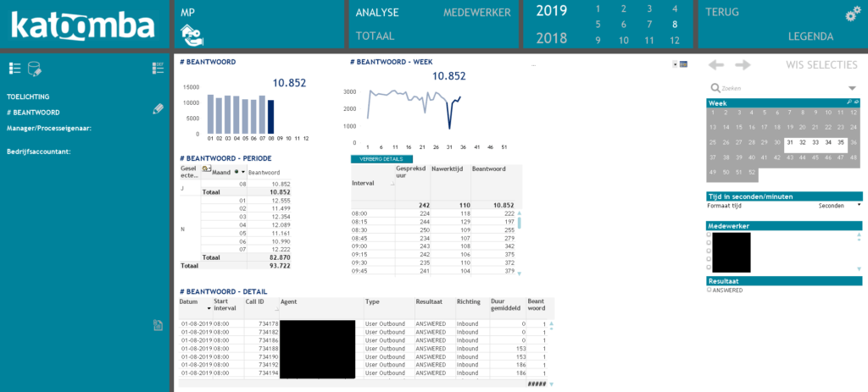Image resolution: width=868 pixels, height=392 pixels.
Task: Click the katoomba logo
Action: tap(83, 26)
